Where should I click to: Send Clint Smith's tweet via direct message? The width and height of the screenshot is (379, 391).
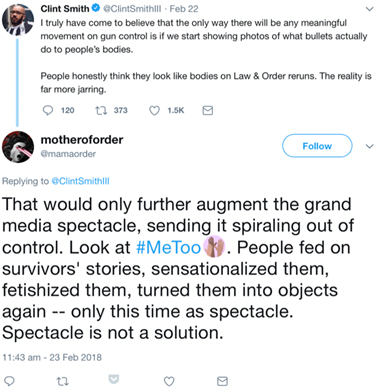click(208, 110)
